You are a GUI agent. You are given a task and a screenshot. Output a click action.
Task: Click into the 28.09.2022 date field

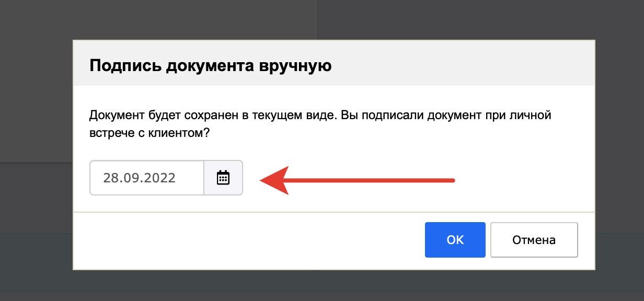(x=146, y=178)
